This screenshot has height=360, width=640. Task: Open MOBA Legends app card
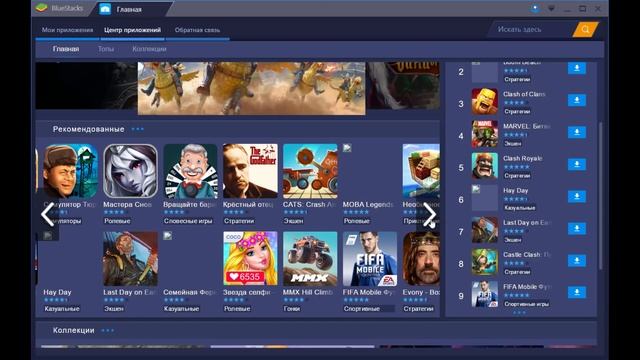point(369,184)
